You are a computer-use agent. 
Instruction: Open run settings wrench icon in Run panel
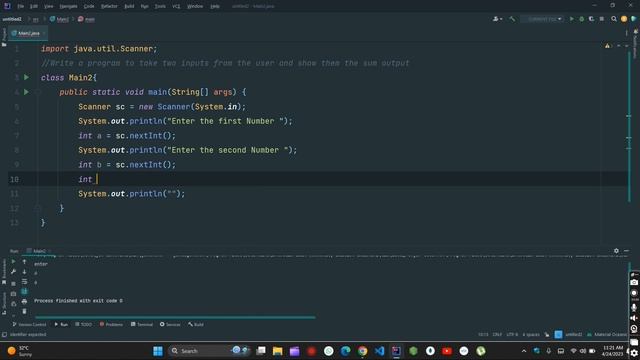pos(13,271)
